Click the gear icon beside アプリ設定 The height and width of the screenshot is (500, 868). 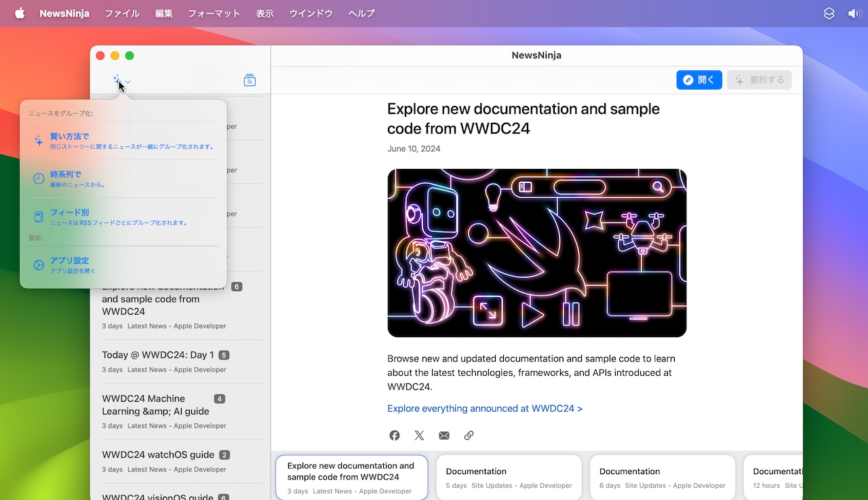(x=39, y=265)
